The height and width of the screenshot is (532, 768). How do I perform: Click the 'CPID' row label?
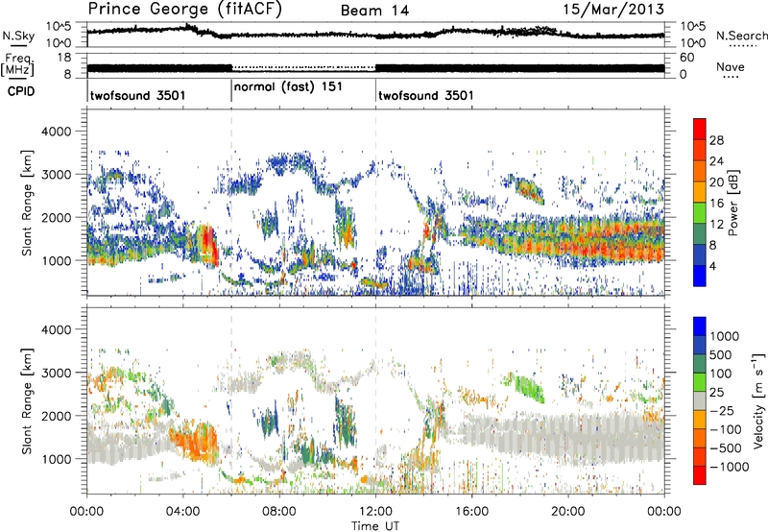[x=21, y=91]
